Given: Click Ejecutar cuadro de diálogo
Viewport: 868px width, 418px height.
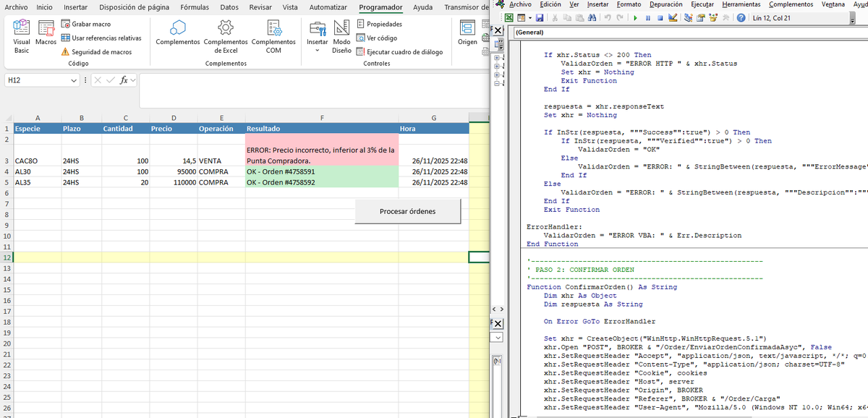Looking at the screenshot, I should [x=399, y=51].
